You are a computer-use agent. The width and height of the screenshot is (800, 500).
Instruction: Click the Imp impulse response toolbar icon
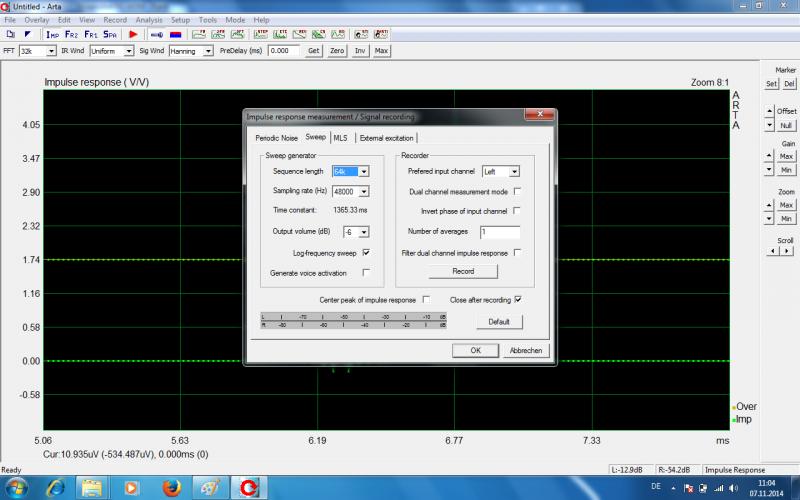pyautogui.click(x=53, y=34)
